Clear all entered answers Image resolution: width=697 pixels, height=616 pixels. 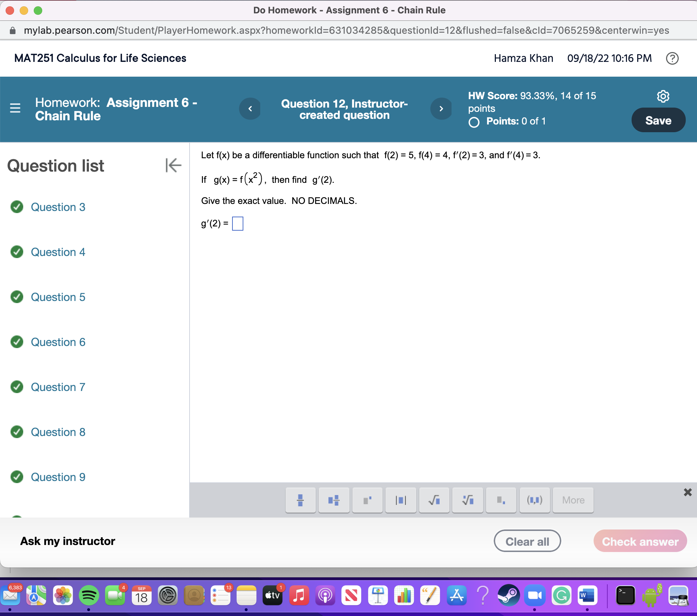(527, 541)
